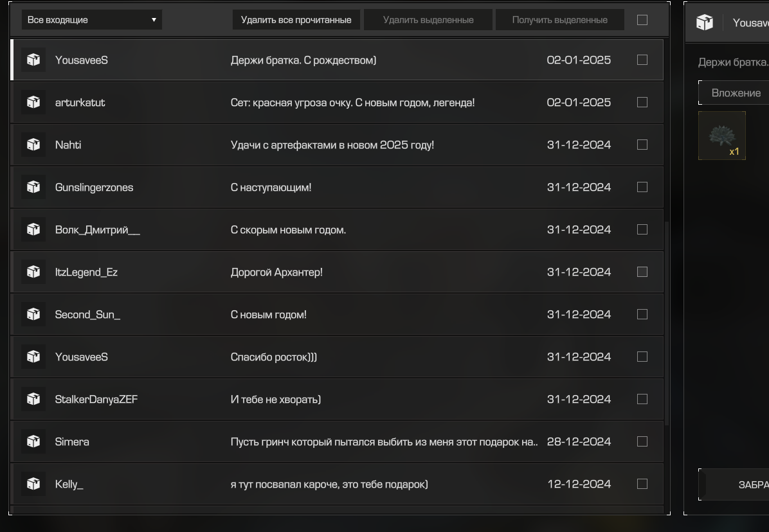Screen dimensions: 769x532
Task: Click the parcel icon for StalkerDanyaZEF
Action: pos(33,399)
